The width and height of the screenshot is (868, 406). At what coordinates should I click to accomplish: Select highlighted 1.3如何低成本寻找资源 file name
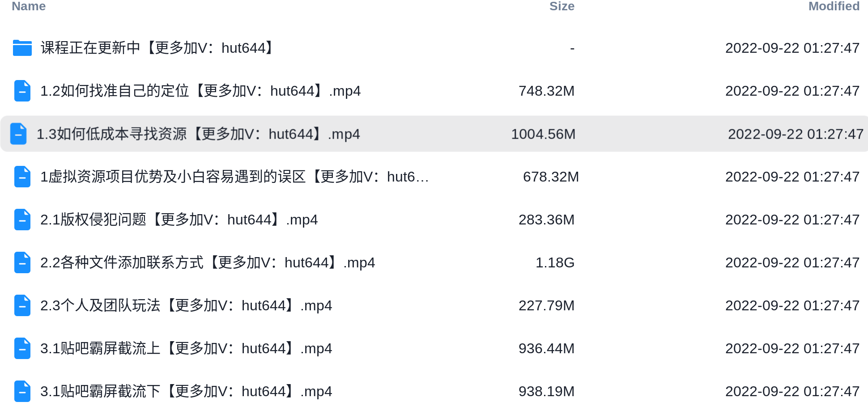click(x=198, y=134)
